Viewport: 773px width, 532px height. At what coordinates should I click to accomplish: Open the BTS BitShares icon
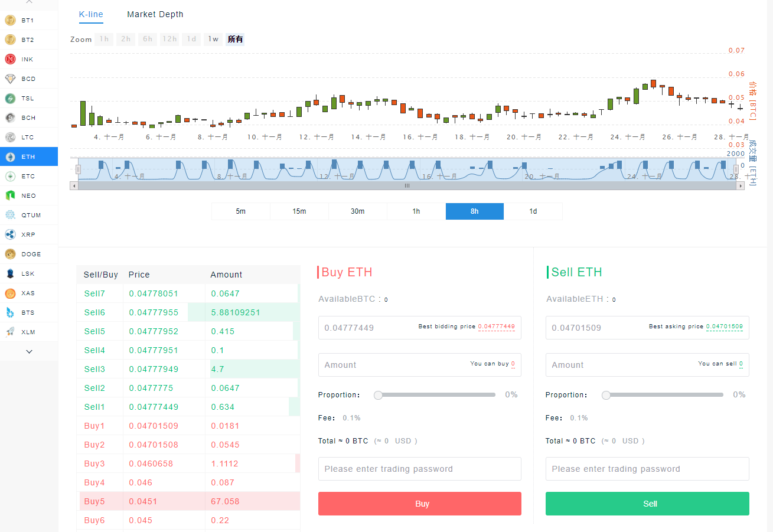[10, 312]
